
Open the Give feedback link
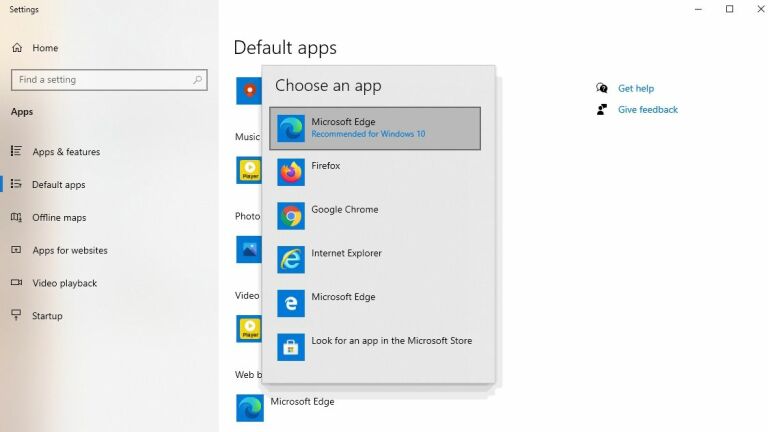tap(648, 109)
